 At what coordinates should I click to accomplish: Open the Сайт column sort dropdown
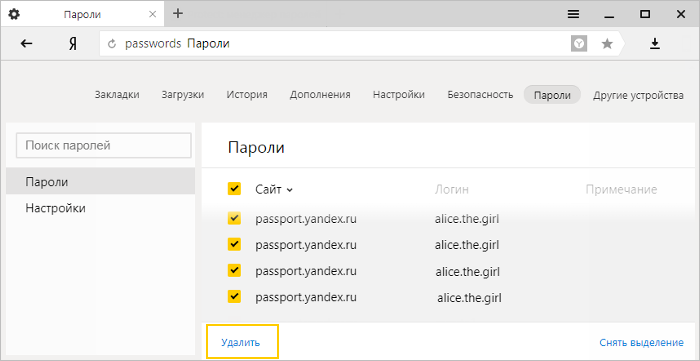point(274,190)
